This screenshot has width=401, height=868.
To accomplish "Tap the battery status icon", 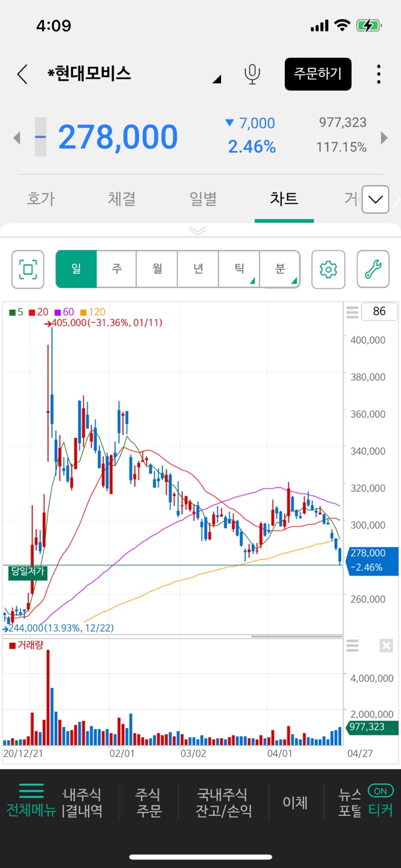I will (368, 25).
